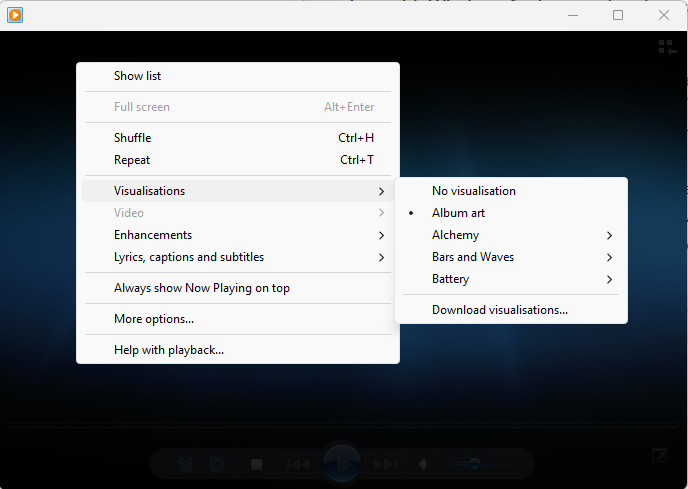The image size is (688, 489).
Task: Click Download visualisations... link
Action: point(511,310)
